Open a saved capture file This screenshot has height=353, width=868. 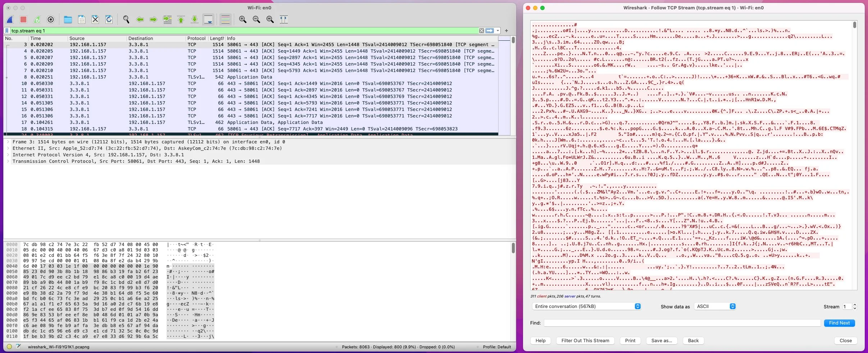(x=68, y=19)
